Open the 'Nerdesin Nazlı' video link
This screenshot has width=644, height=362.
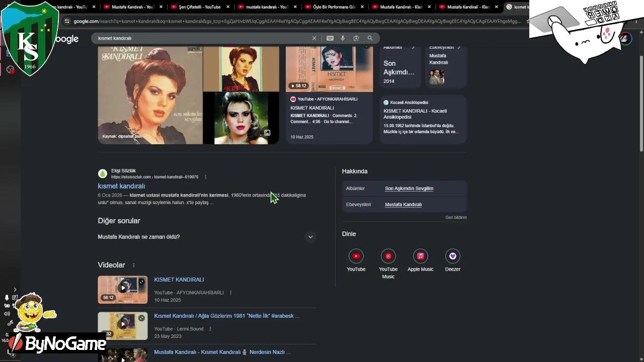pyautogui.click(x=222, y=352)
